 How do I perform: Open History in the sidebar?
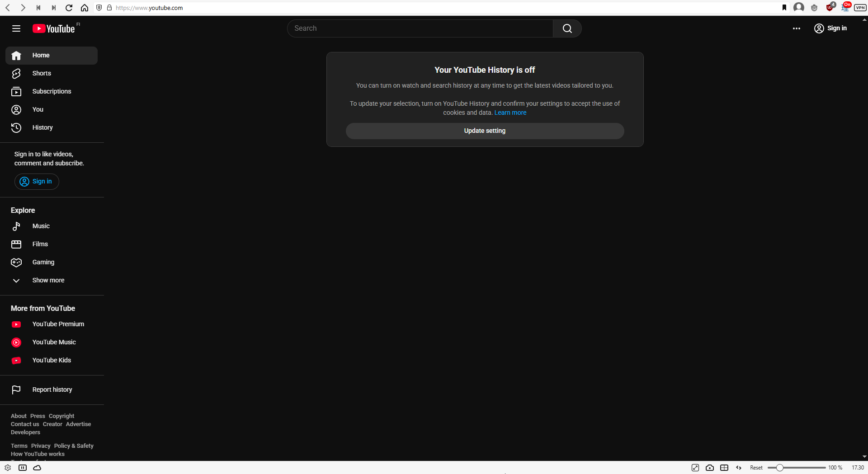[52, 128]
